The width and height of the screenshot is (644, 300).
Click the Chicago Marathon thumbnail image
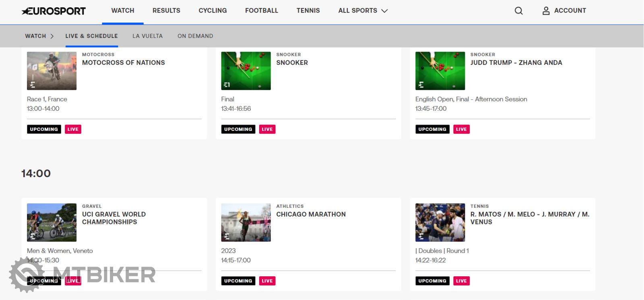[x=246, y=222]
